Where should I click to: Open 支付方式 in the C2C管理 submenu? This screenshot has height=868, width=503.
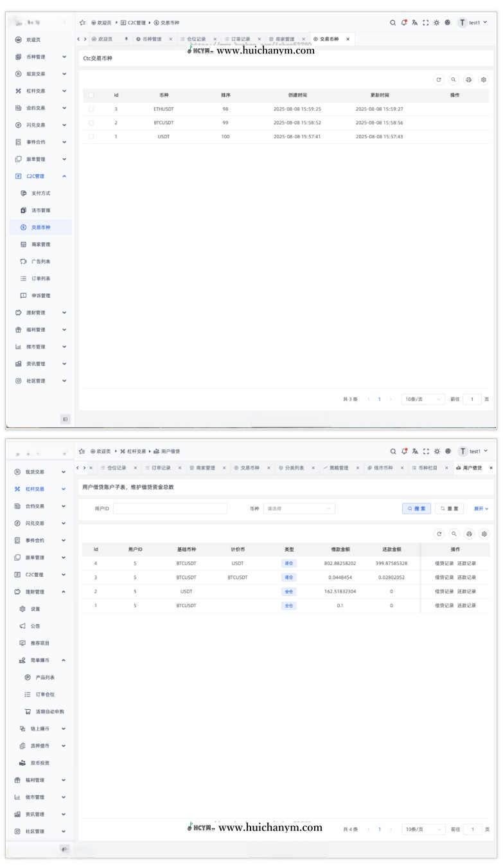[x=40, y=193]
